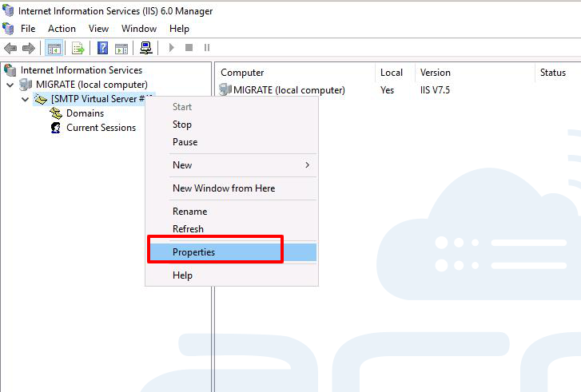581x392 pixels.
Task: Select the MIGRATE (local computer) list row
Action: [289, 90]
